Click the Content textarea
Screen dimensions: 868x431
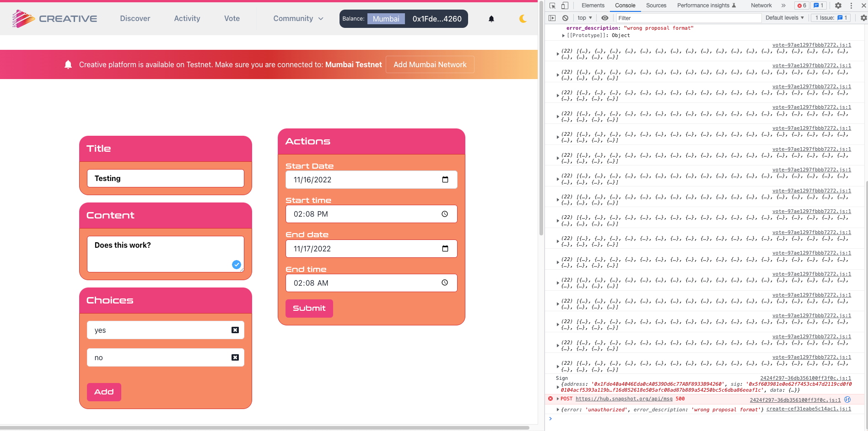point(166,254)
